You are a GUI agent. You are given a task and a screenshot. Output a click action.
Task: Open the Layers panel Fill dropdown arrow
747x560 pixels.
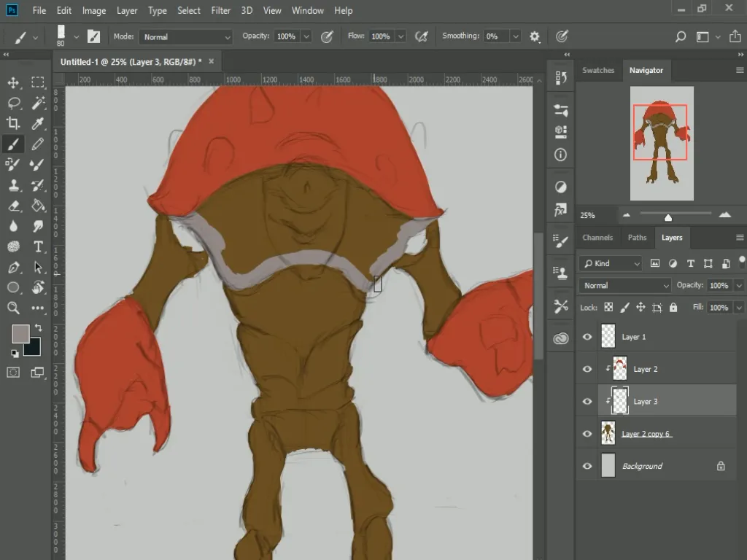click(x=739, y=308)
